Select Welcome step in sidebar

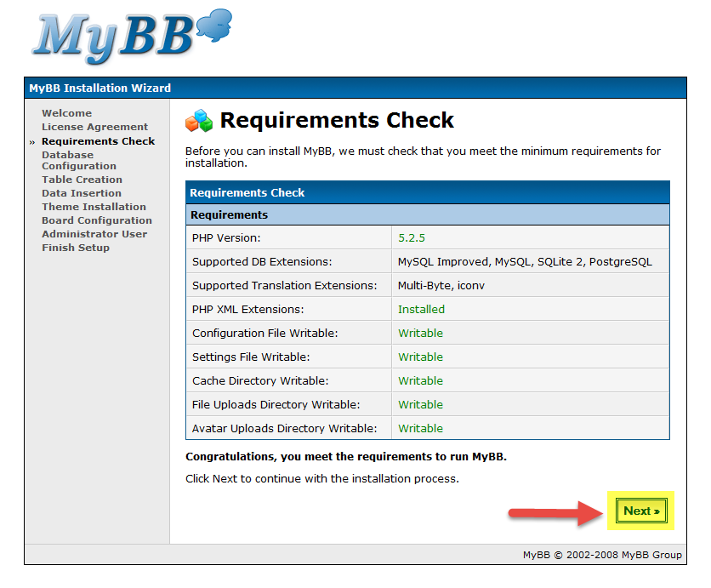coord(66,113)
